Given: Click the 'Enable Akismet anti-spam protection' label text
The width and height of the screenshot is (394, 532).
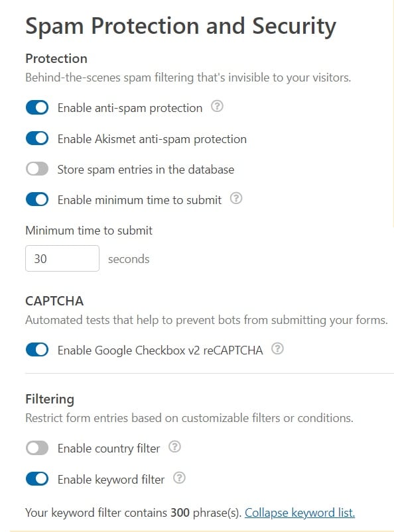Looking at the screenshot, I should (x=152, y=139).
